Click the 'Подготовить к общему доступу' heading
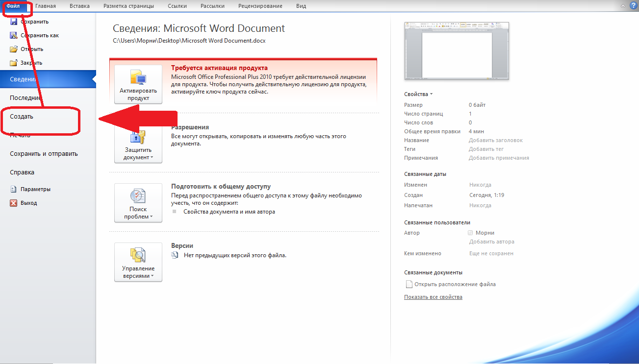639x364 pixels. (221, 187)
